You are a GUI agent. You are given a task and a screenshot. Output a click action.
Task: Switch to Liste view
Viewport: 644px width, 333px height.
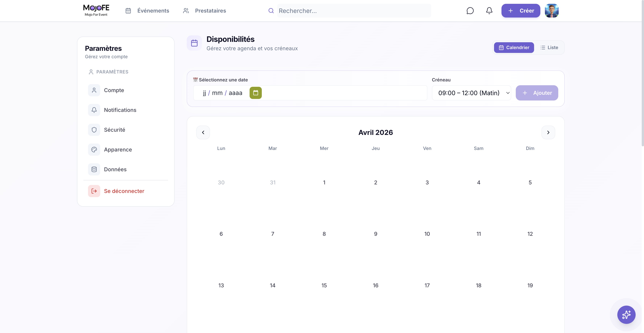549,47
